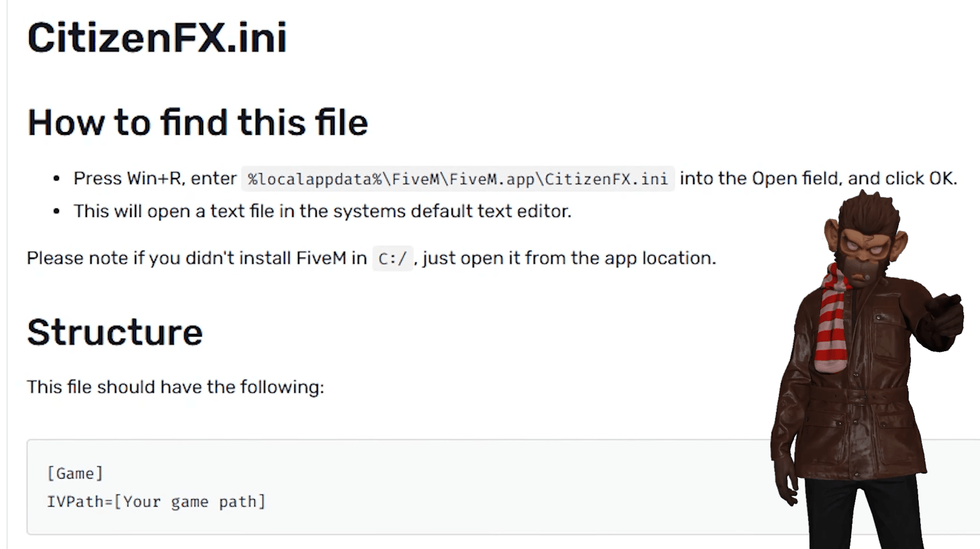Click the Structure section heading
The height and width of the screenshot is (549, 980).
pos(115,332)
